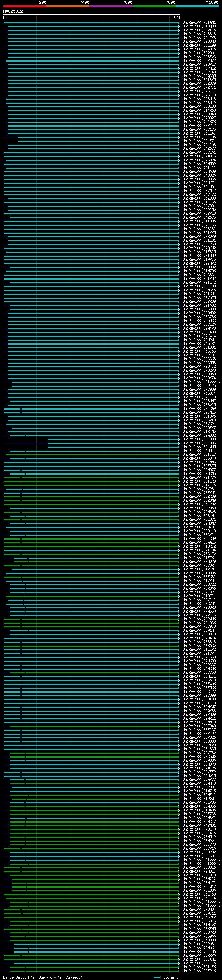Click the query end position 265
The width and height of the screenshot is (222, 980).
click(175, 17)
